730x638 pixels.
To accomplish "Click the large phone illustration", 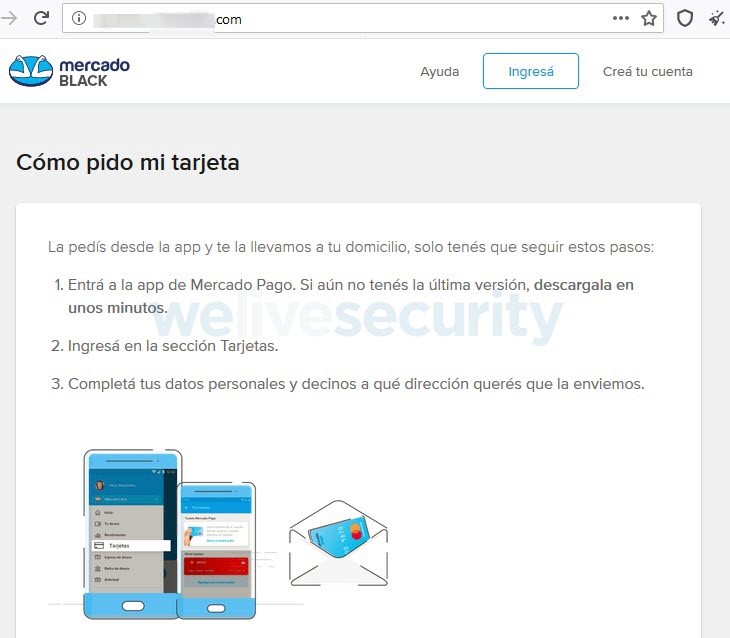I will pyautogui.click(x=132, y=534).
